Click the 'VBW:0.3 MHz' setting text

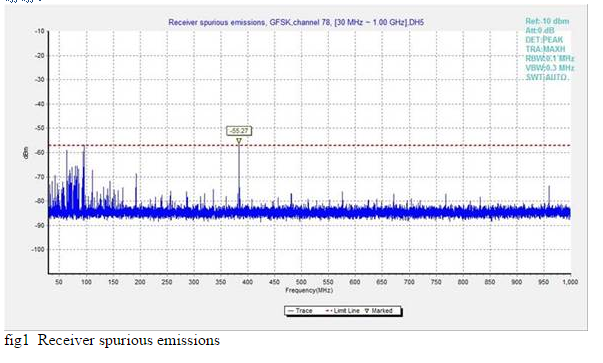pos(550,68)
